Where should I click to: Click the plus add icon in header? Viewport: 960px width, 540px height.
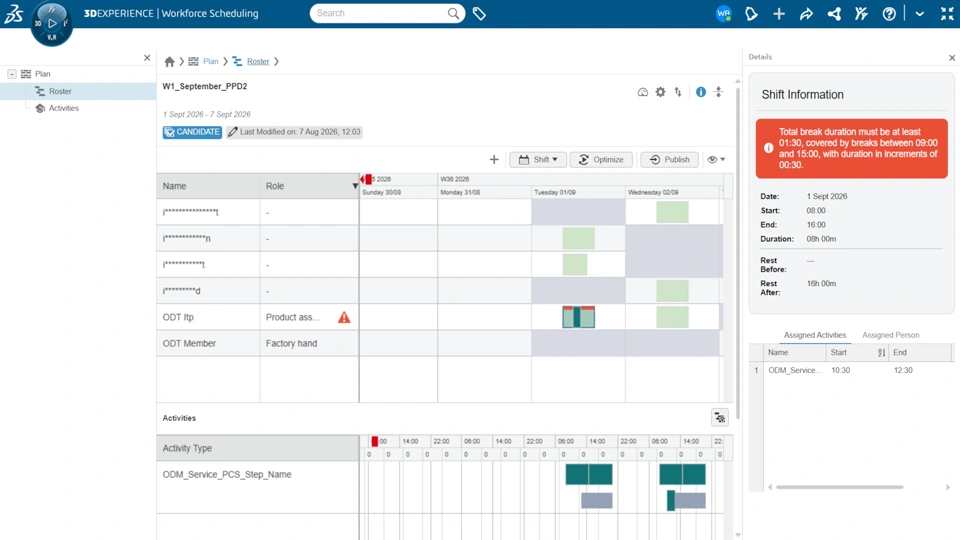(779, 13)
